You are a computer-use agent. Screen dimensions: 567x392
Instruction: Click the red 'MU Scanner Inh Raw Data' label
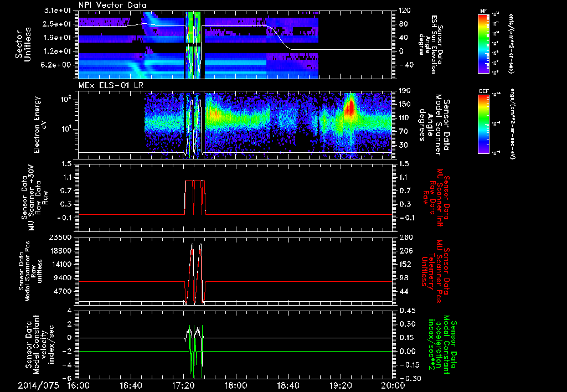click(436, 197)
